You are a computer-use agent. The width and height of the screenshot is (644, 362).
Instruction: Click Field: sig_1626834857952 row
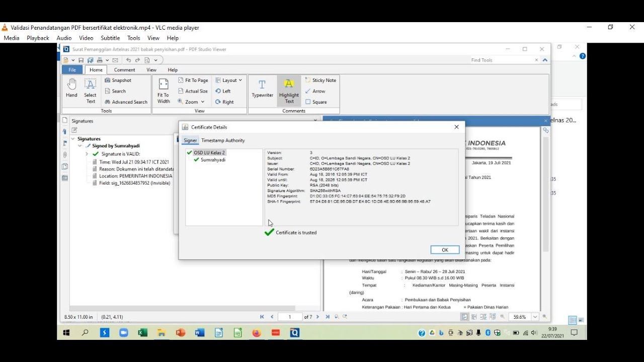(x=131, y=183)
